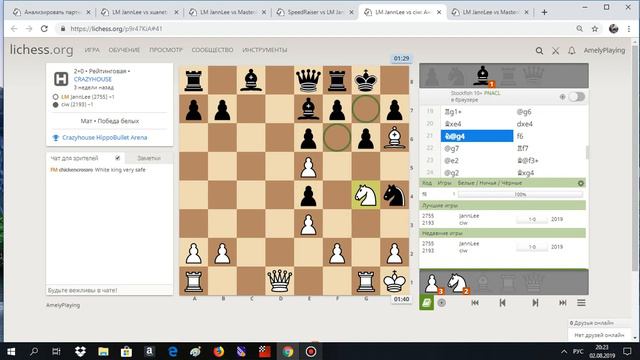The image size is (640, 360).
Task: Step forward one move
Action: pos(535,303)
